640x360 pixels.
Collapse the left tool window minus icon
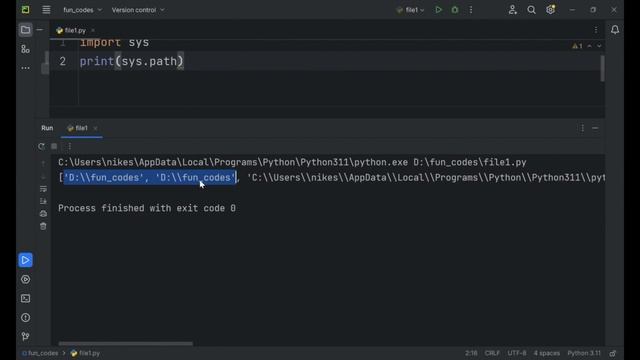[40, 30]
